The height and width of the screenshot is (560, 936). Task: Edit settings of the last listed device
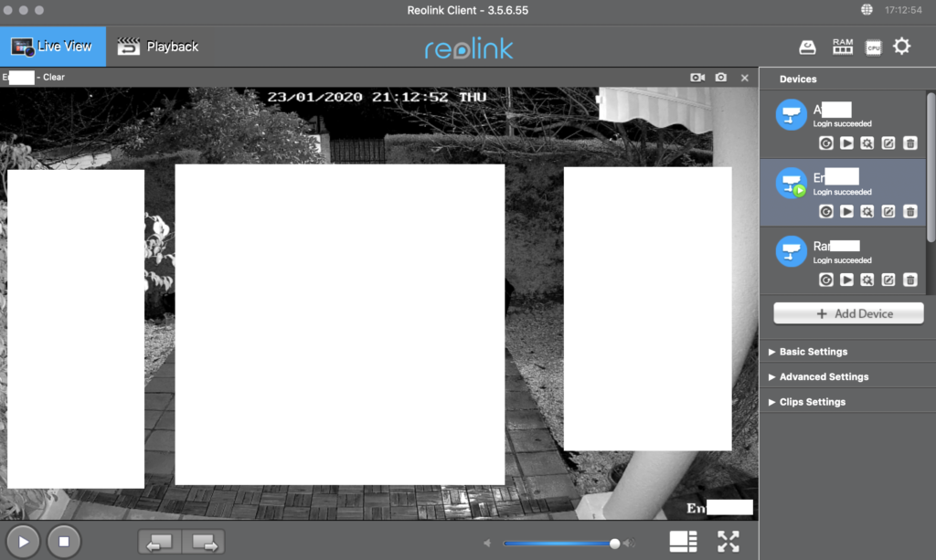click(888, 280)
